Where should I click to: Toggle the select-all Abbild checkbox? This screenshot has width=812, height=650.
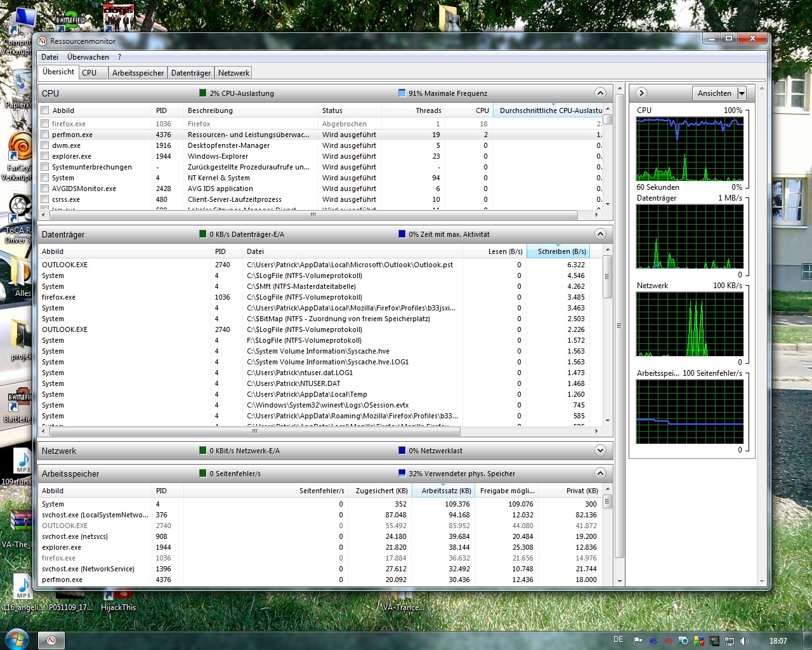[45, 110]
